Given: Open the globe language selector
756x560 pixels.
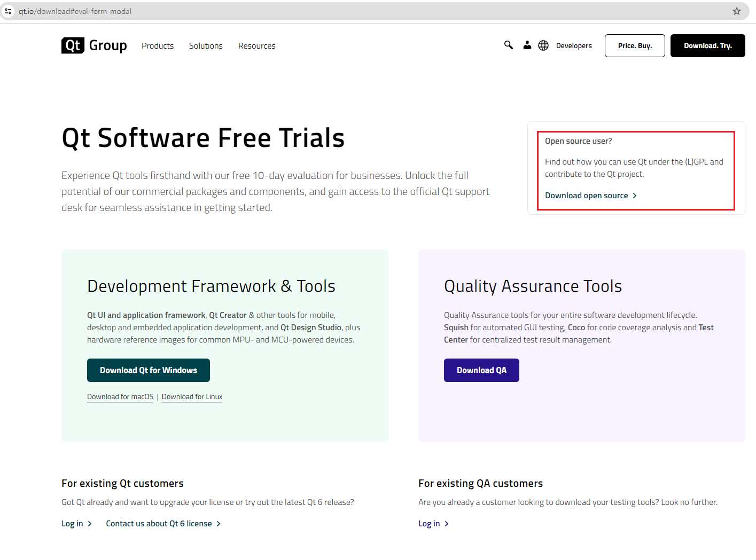Looking at the screenshot, I should click(543, 45).
